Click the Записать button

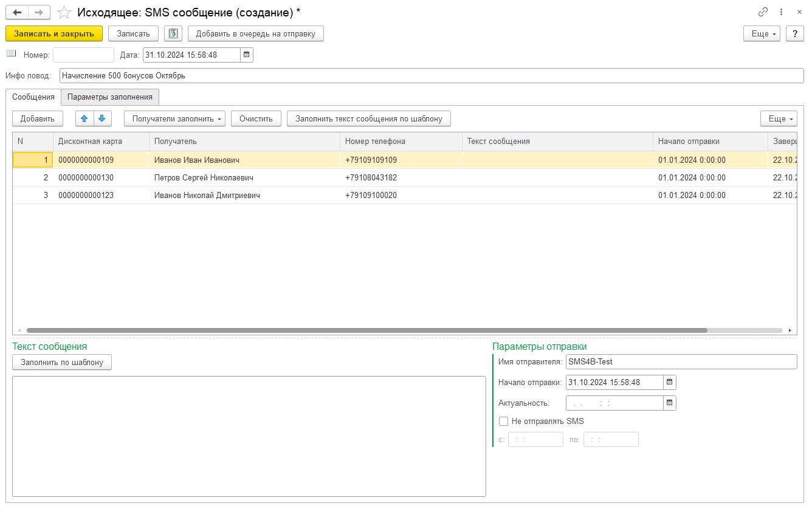coord(133,33)
